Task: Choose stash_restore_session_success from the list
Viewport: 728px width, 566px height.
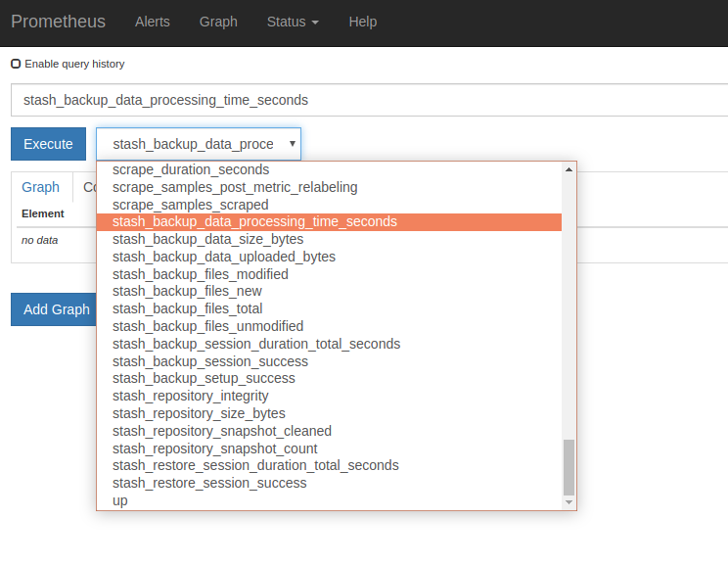Action: (x=209, y=483)
